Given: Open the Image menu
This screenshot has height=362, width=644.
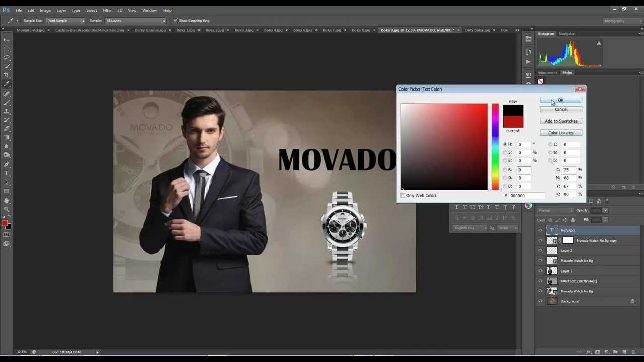Looking at the screenshot, I should (45, 10).
